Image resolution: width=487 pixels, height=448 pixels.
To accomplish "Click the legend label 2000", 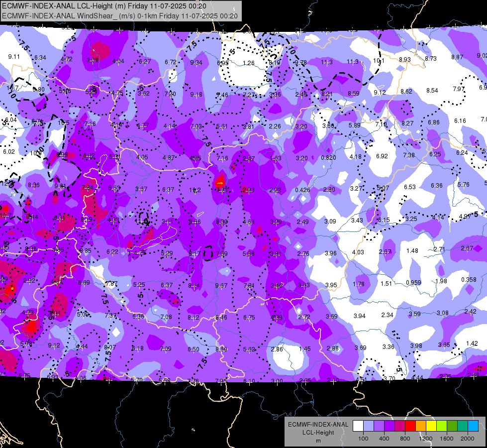I will (468, 439).
